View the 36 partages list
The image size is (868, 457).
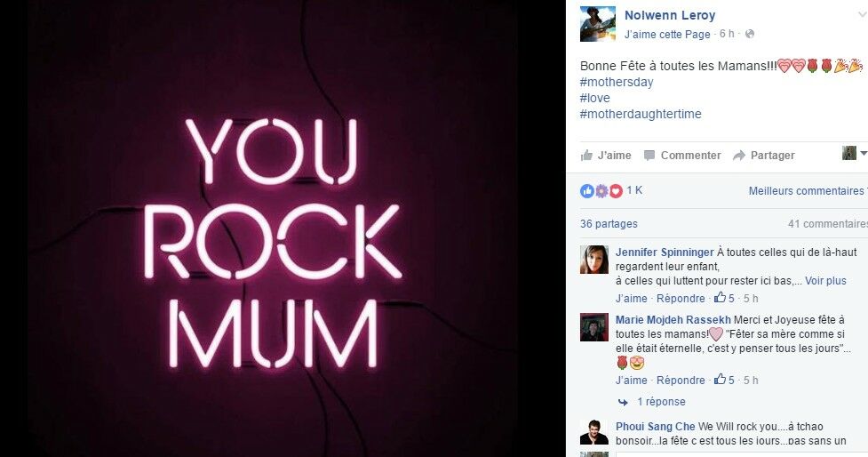609,224
